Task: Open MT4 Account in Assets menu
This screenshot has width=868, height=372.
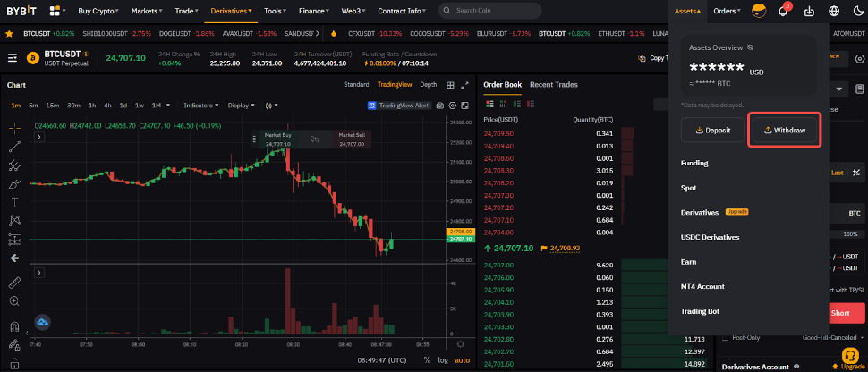Action: tap(702, 286)
